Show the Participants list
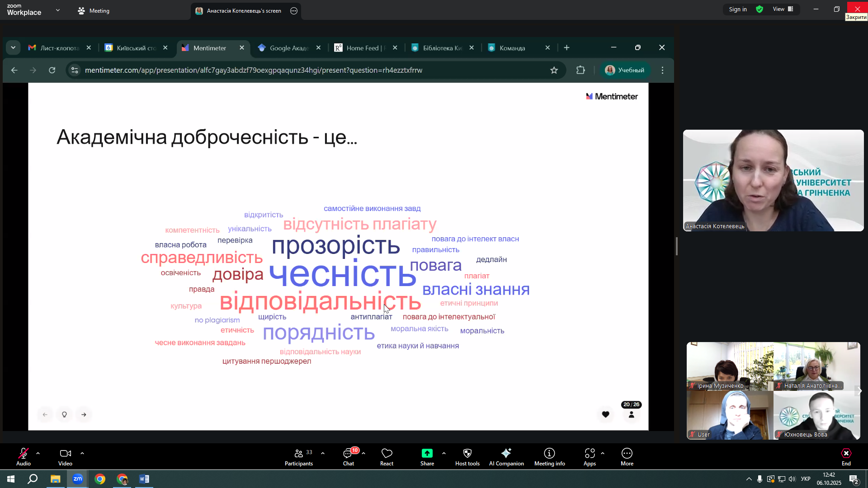 pos(298,456)
